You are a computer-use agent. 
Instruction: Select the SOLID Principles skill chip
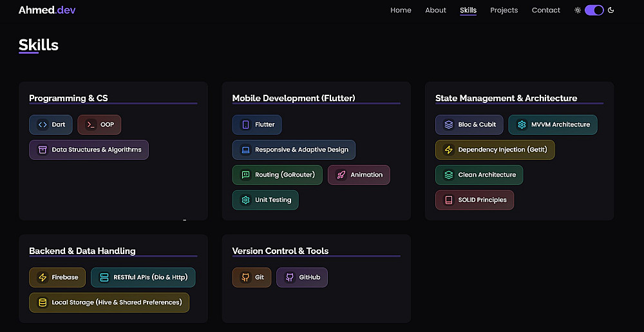475,200
